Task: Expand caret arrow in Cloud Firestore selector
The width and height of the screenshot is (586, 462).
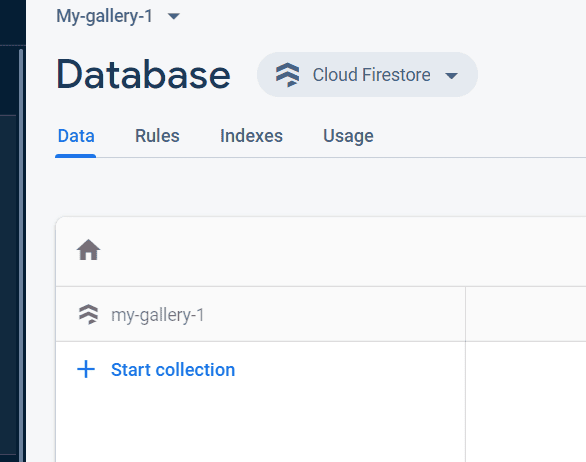Action: (451, 76)
